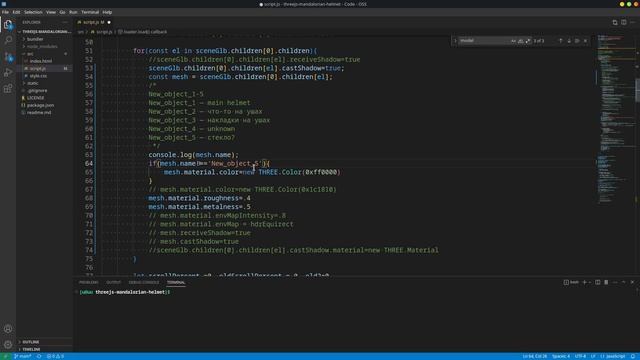Click the main git branch in status bar
The image size is (640, 360).
click(x=22, y=356)
